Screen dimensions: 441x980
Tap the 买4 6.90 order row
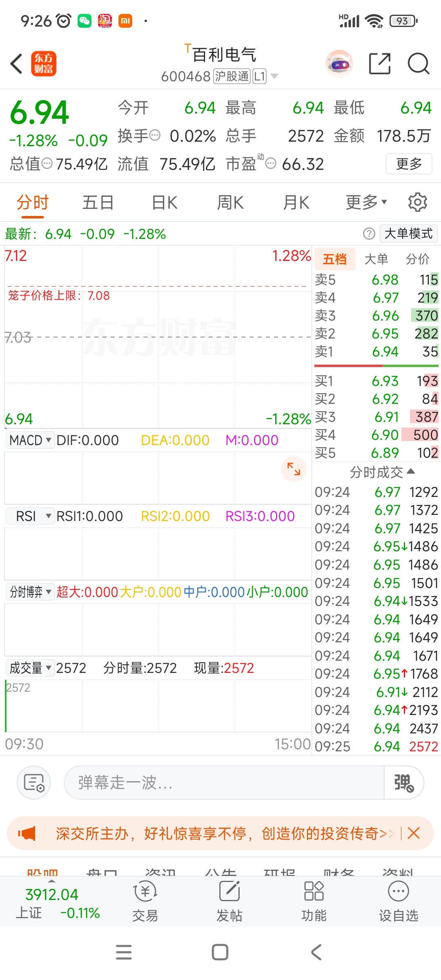coord(376,435)
